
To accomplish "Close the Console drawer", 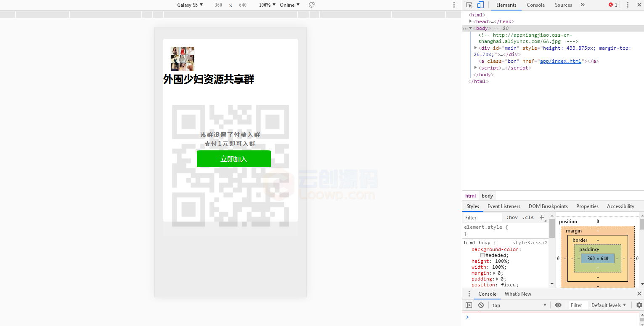I will [639, 294].
